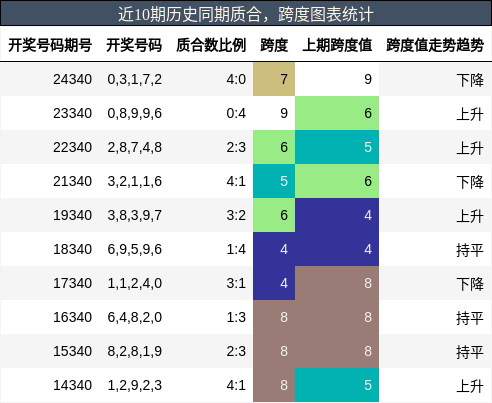
Task: Click the 跨度值走势趋势 column header
Action: click(x=435, y=45)
